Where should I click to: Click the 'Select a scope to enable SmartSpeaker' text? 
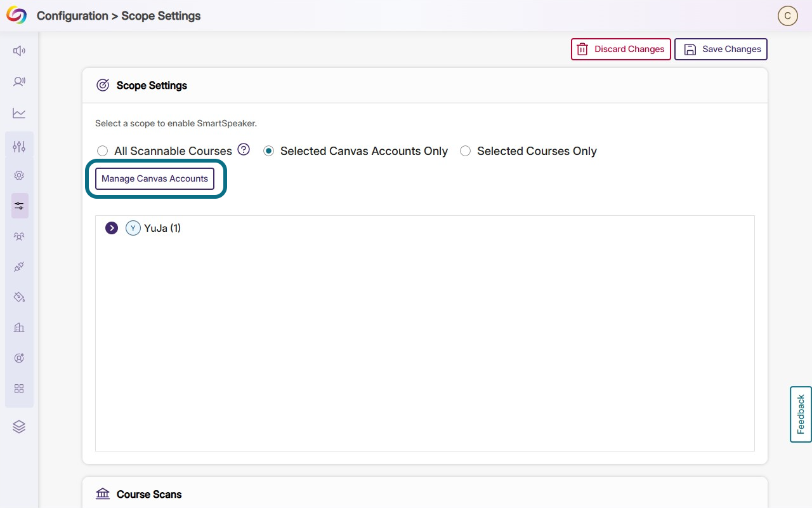click(x=176, y=123)
